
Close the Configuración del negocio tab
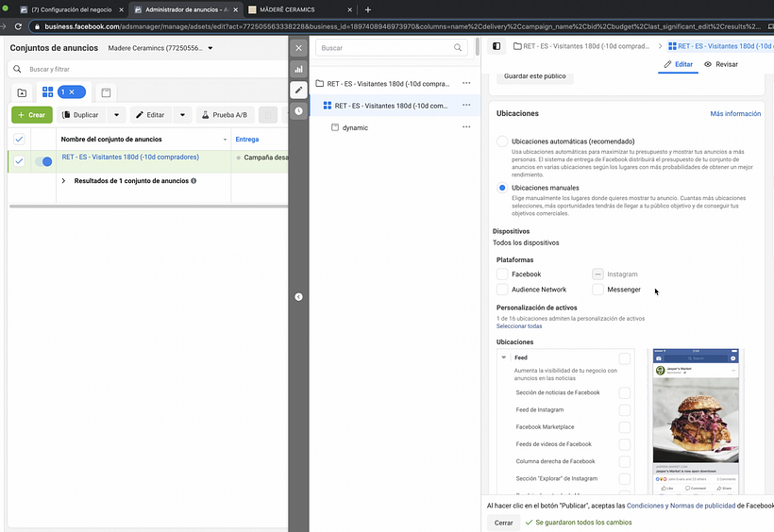122,9
